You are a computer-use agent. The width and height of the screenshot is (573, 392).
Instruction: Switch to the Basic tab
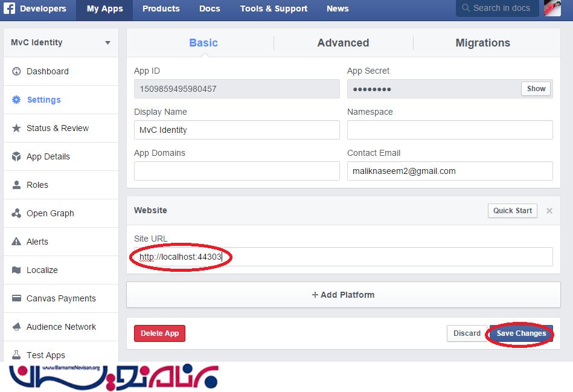(203, 43)
